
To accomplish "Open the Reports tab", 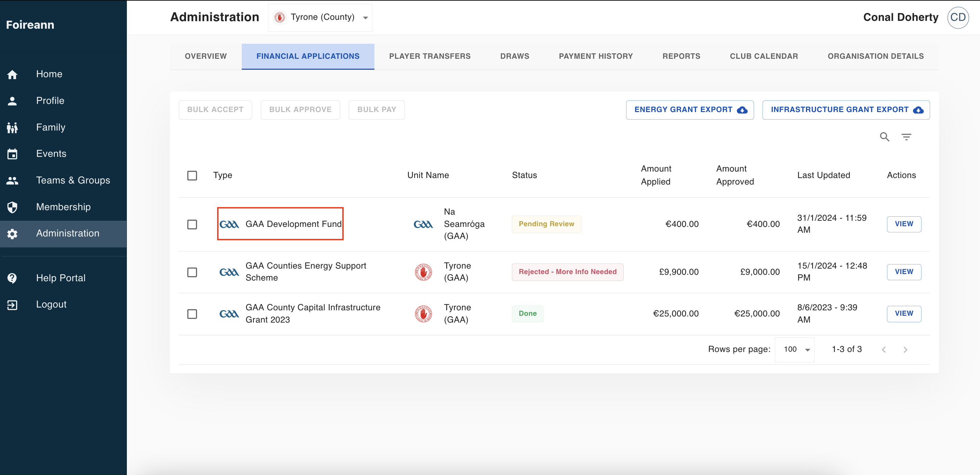I will click(x=681, y=56).
